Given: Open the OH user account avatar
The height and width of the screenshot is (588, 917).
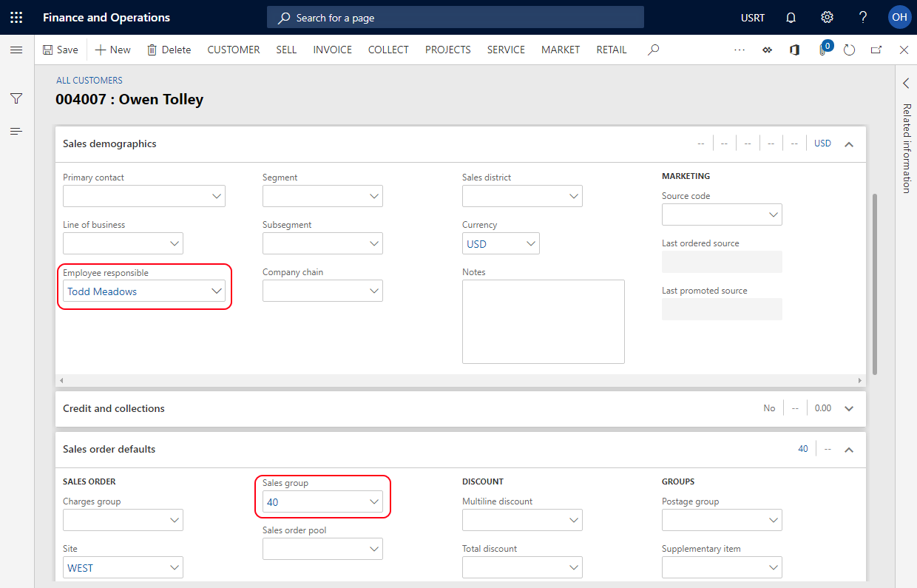Looking at the screenshot, I should (899, 17).
